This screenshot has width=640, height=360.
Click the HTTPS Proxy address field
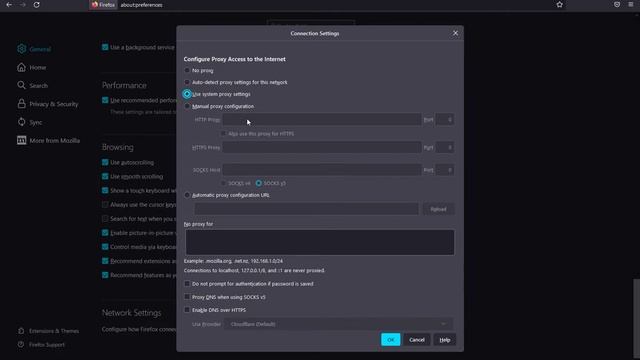pyautogui.click(x=322, y=147)
